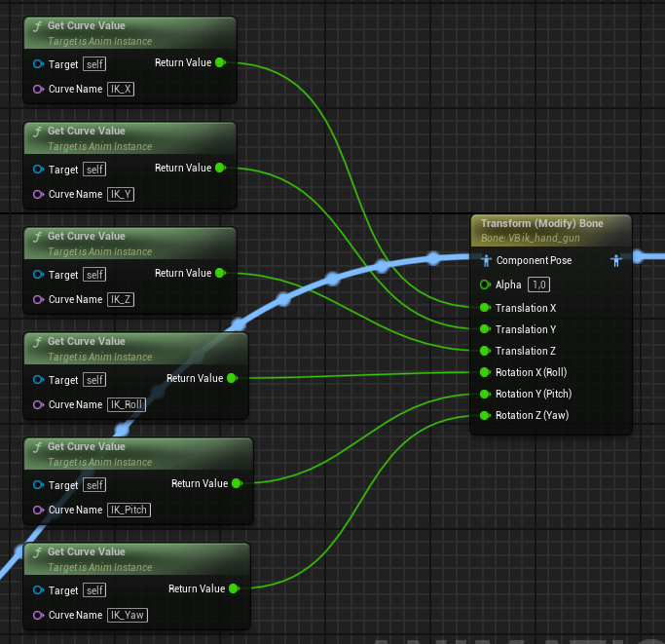The image size is (665, 644).
Task: Click Return Value pin of IK_Z node
Action: tap(220, 274)
